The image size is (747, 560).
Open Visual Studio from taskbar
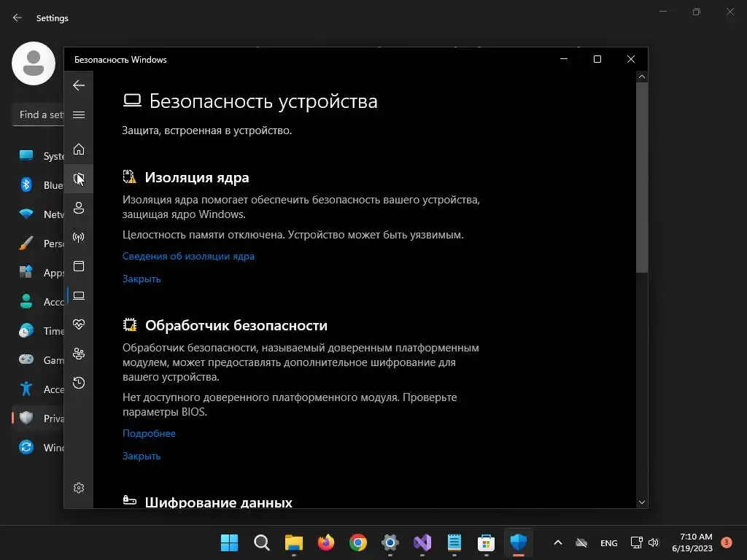422,542
